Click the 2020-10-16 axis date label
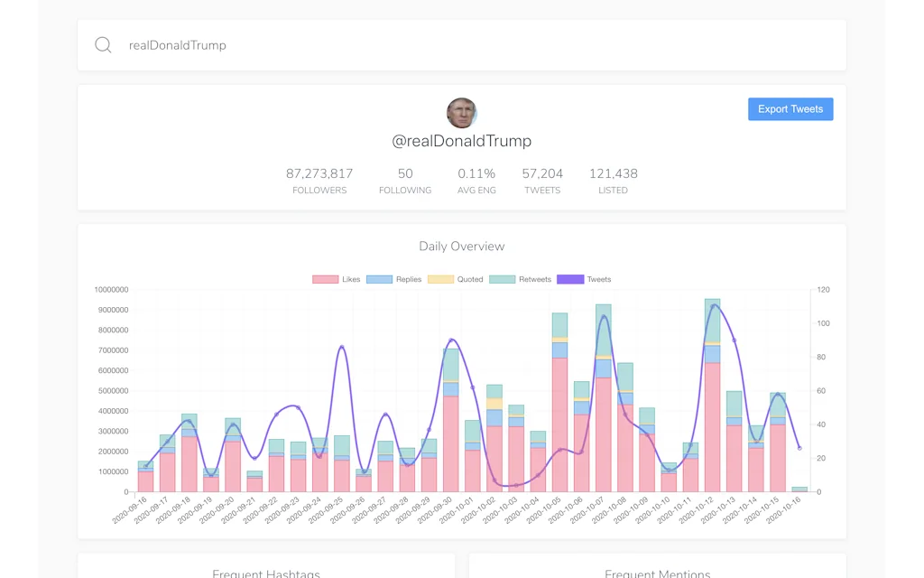 click(x=784, y=510)
